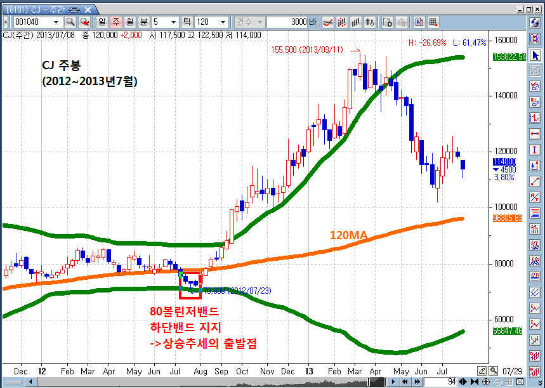Open the data table grid icon

[433, 22]
